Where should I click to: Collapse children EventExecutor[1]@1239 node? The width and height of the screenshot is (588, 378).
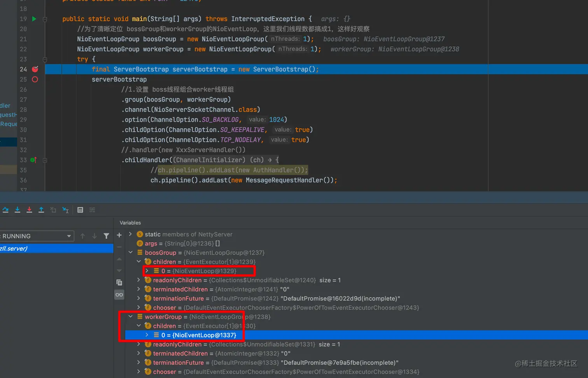138,261
